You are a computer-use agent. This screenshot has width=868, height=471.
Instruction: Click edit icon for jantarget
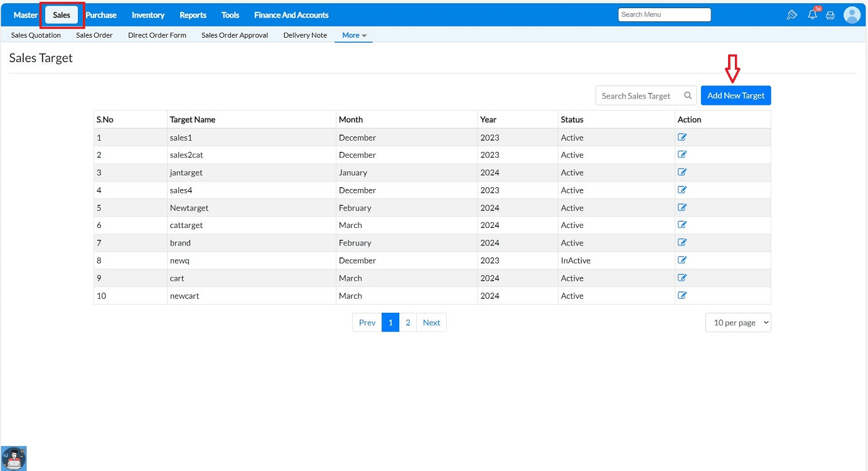coord(682,172)
